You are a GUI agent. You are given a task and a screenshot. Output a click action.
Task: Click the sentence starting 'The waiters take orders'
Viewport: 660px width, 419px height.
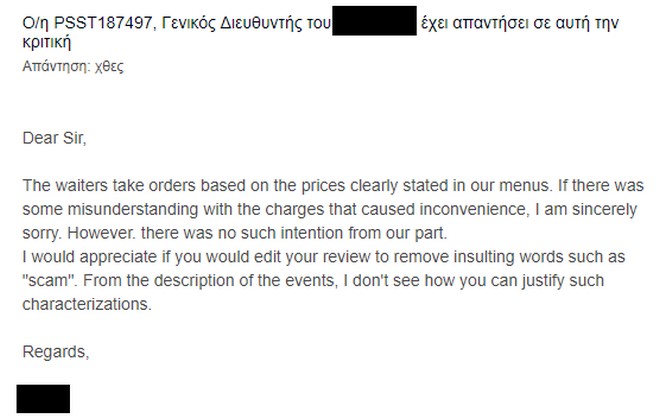(x=200, y=185)
